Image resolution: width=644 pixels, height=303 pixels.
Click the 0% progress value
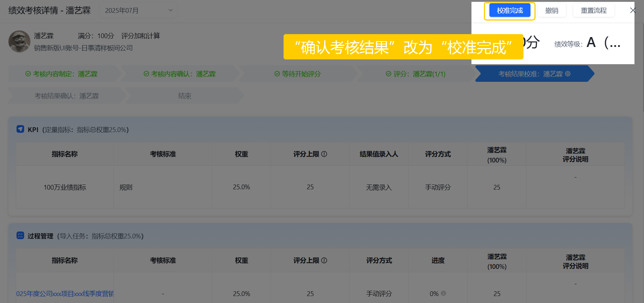click(434, 294)
